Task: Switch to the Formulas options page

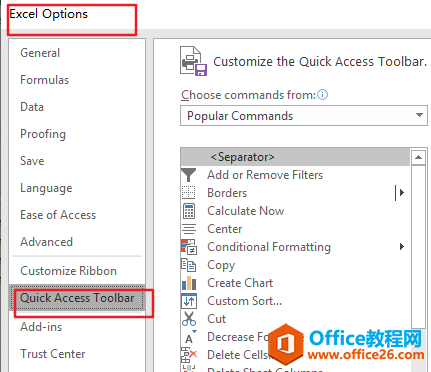Action: click(44, 80)
